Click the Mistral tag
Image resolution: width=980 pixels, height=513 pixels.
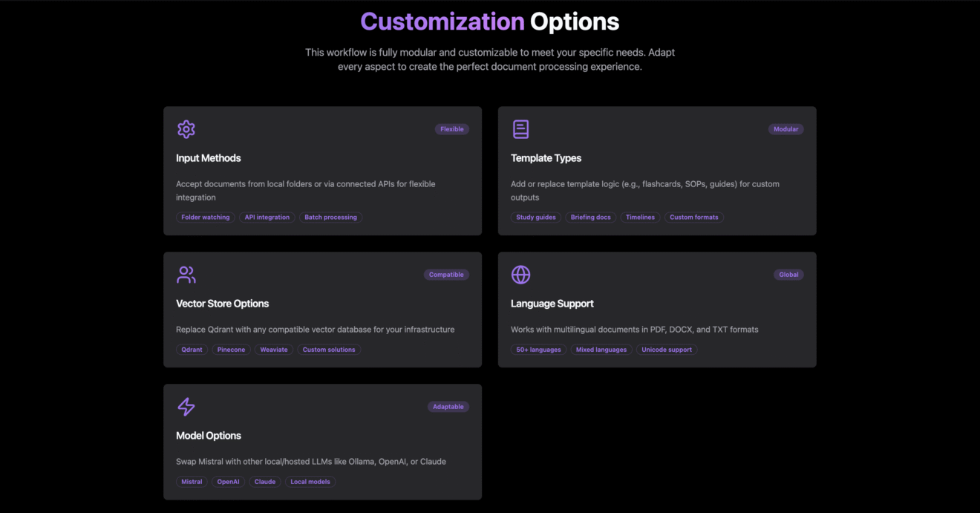(192, 482)
